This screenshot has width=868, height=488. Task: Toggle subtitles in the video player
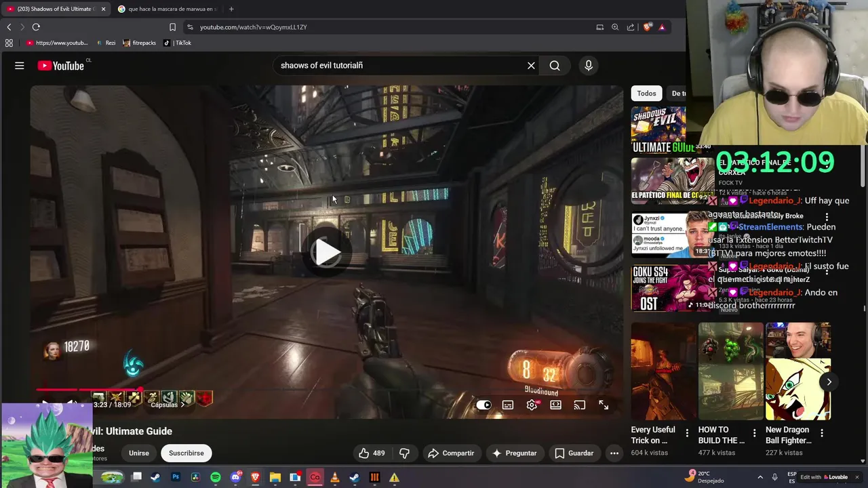[x=508, y=405]
